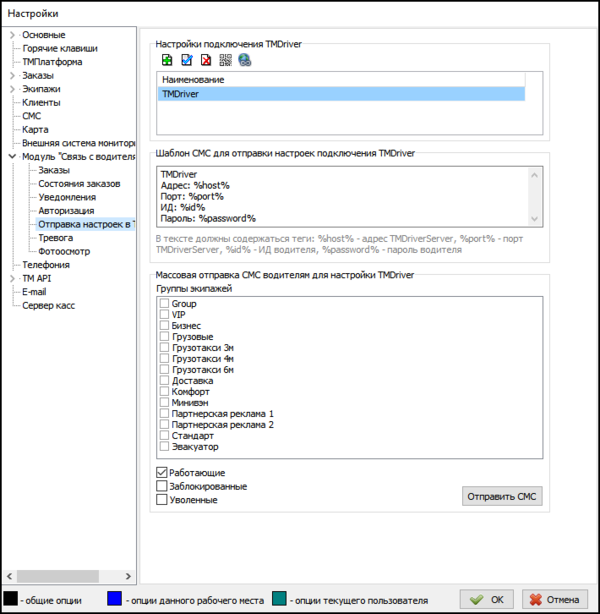This screenshot has width=600, height=614.
Task: Click the edit connection settings icon
Action: click(x=186, y=60)
